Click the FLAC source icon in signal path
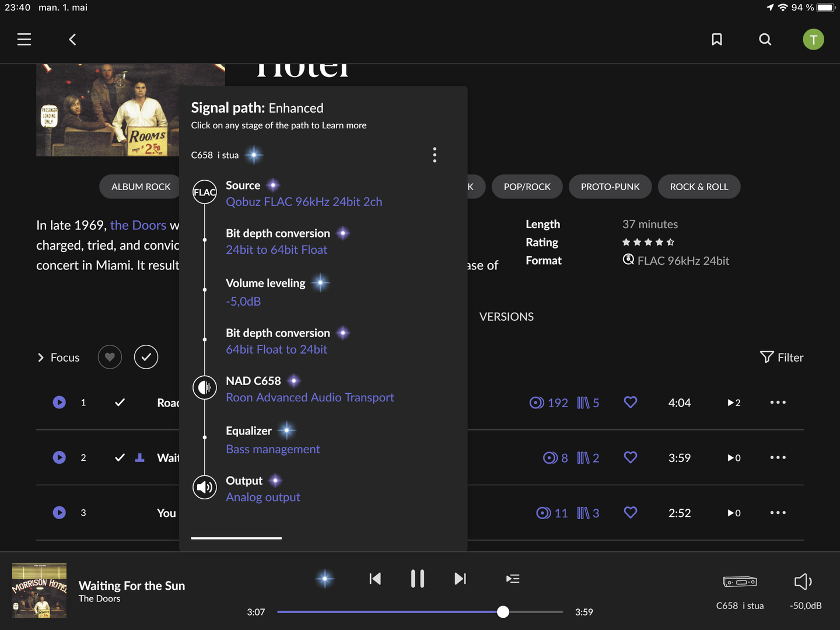The image size is (840, 630). click(205, 192)
